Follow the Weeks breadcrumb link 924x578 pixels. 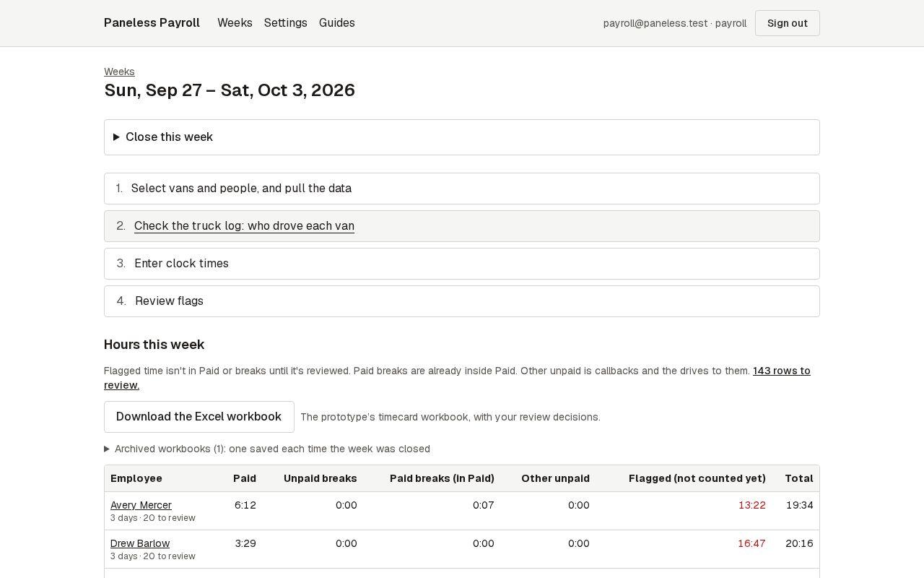[x=119, y=72]
